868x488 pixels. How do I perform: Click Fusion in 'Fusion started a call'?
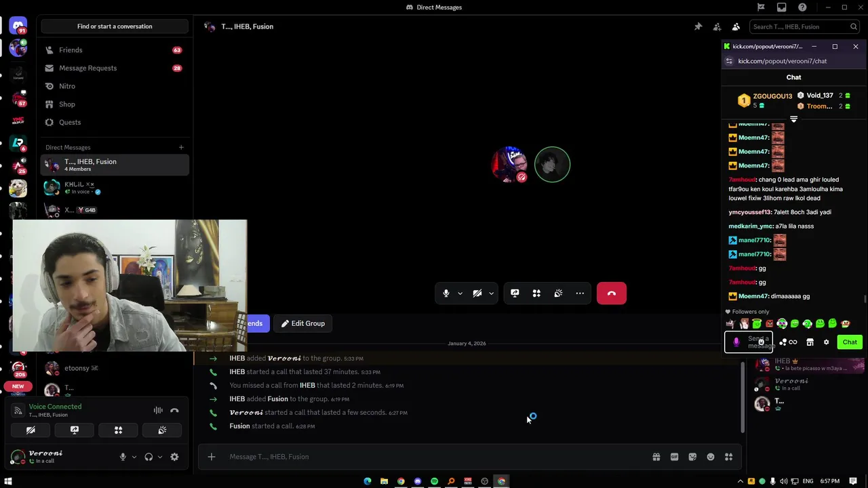pos(239,426)
